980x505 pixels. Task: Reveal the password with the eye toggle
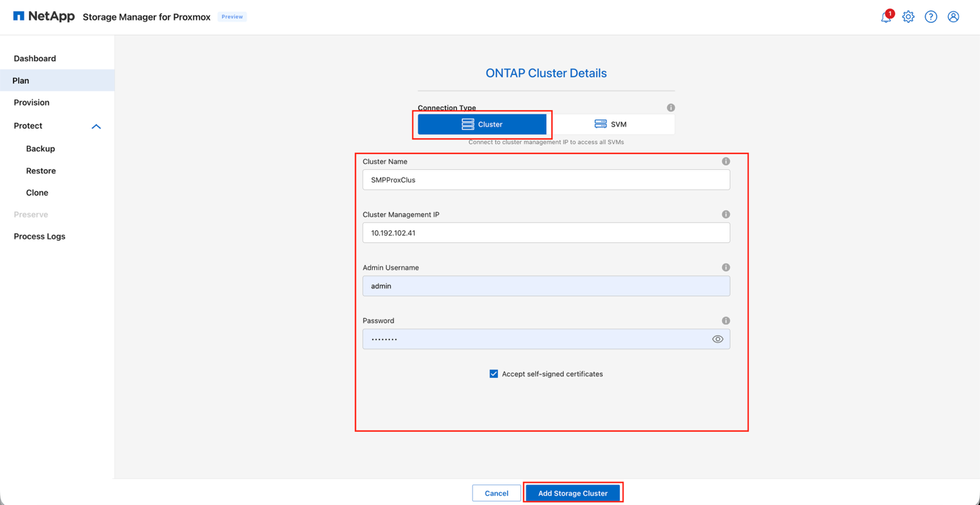point(717,339)
